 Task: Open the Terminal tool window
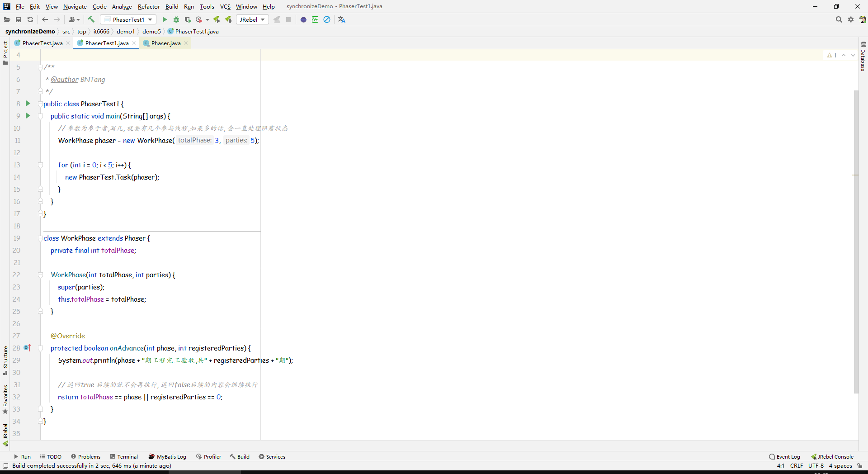pyautogui.click(x=124, y=457)
